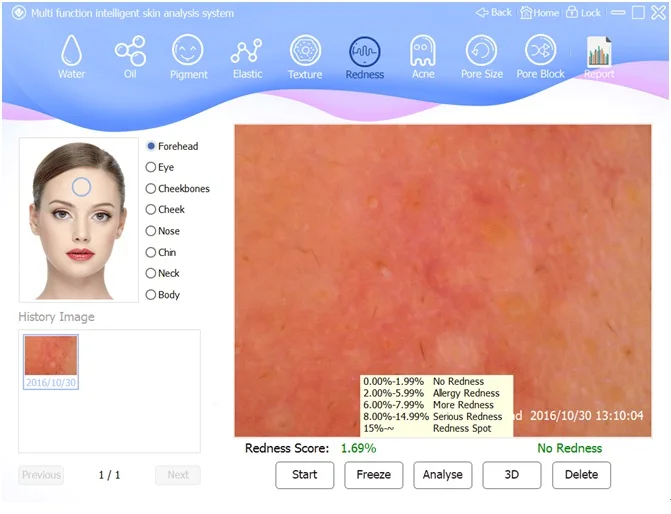671x514 pixels.
Task: Select the Oil analysis icon
Action: click(130, 51)
